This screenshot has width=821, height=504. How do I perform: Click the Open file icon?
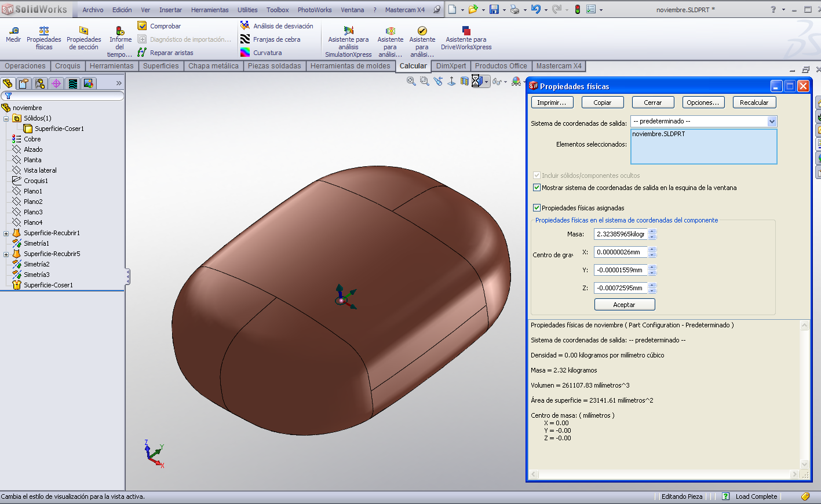(x=473, y=9)
